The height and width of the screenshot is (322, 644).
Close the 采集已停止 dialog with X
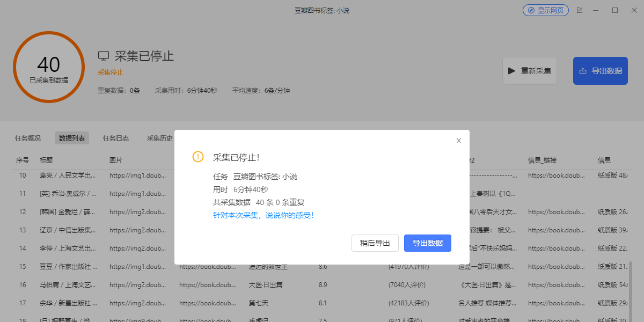click(459, 141)
